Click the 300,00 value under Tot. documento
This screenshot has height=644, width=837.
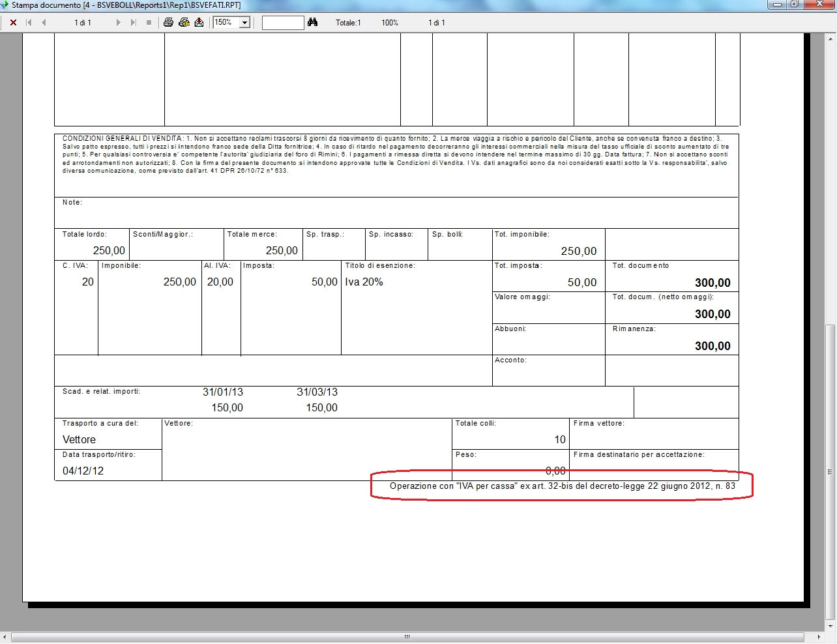[x=712, y=283]
